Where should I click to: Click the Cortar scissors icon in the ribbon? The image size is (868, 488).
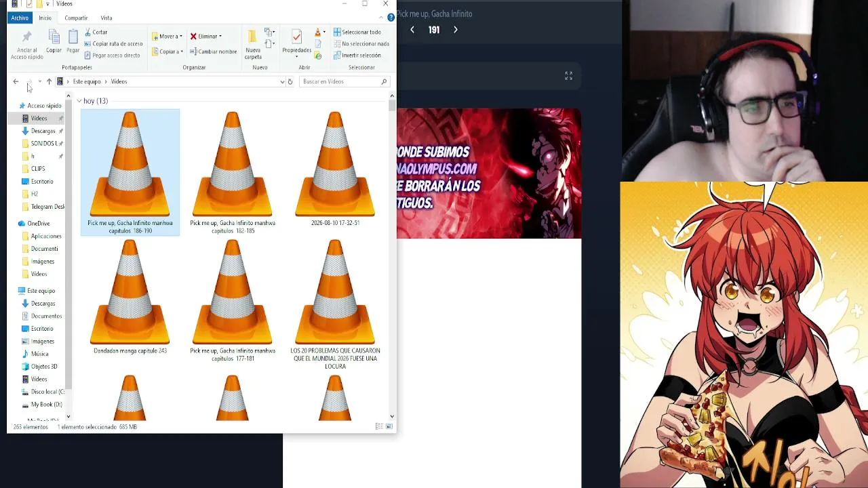[87, 32]
